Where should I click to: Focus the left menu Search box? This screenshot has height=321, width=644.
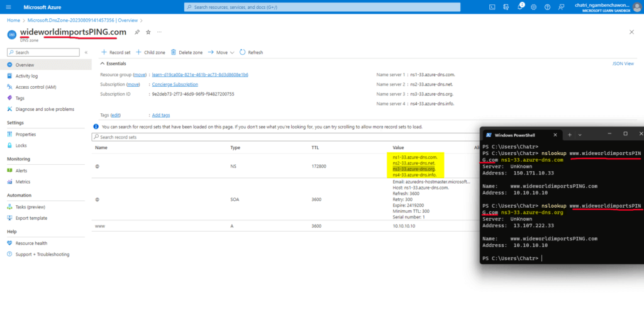pos(43,53)
